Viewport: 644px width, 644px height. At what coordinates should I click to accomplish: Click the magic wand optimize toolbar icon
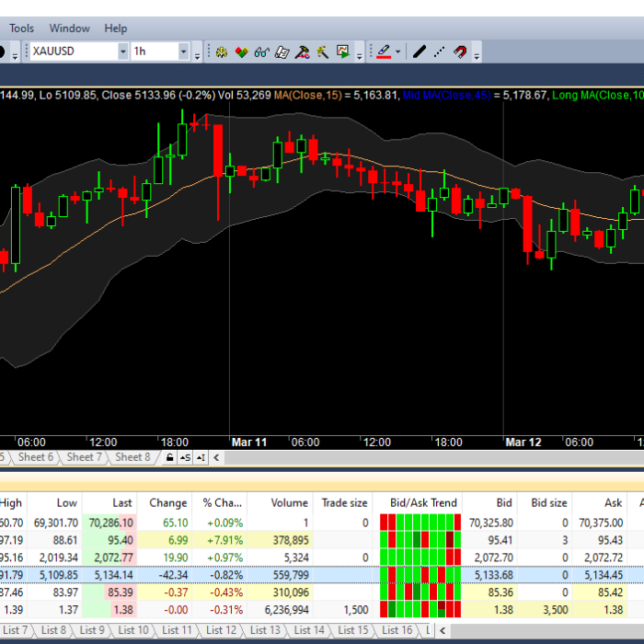322,52
